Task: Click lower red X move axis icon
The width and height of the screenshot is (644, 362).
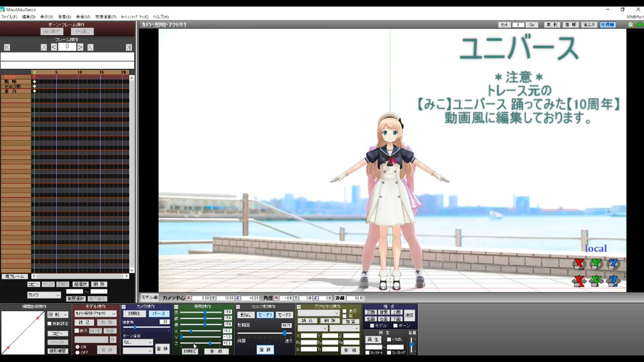Action: (579, 281)
